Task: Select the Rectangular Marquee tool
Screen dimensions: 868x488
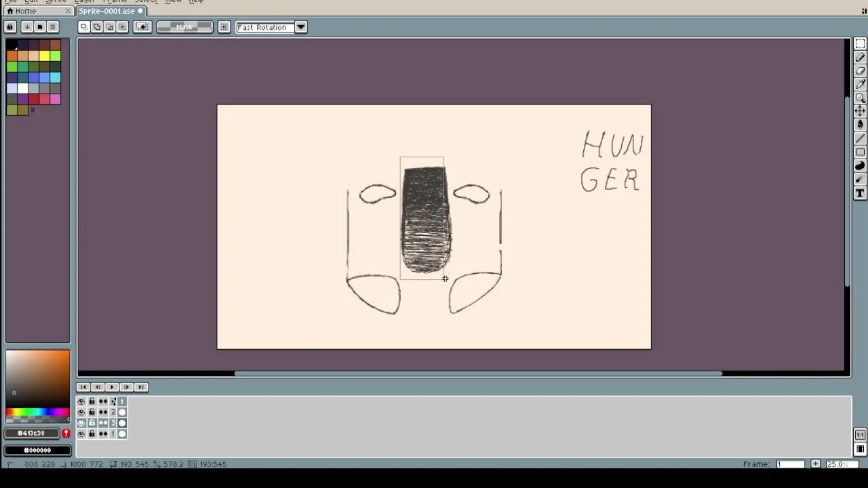Action: 860,44
